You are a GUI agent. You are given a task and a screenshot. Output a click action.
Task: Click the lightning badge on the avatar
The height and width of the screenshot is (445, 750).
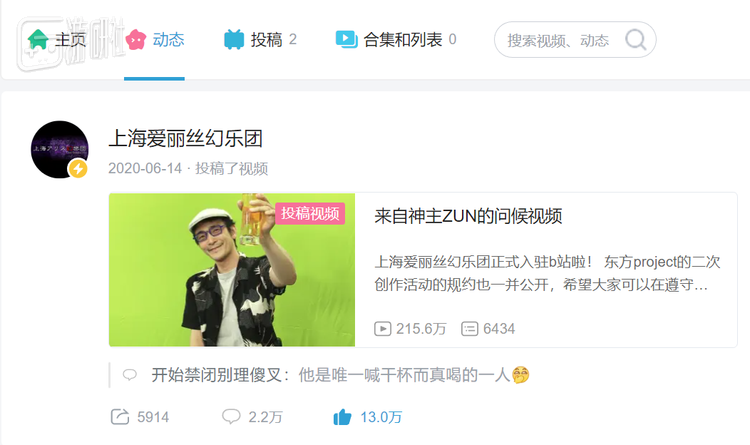pos(78,168)
